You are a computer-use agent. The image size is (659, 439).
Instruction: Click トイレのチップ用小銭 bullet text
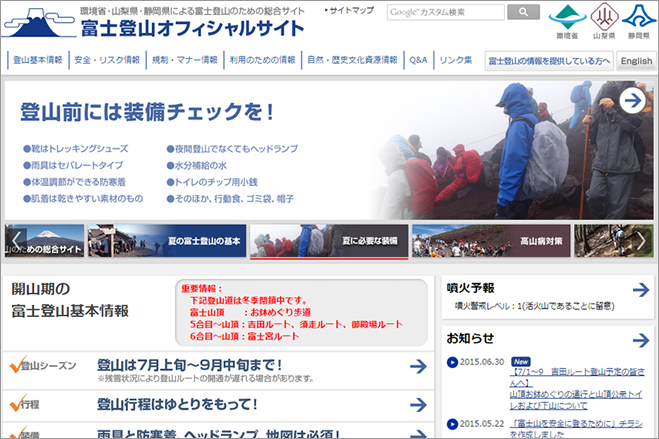(x=212, y=182)
